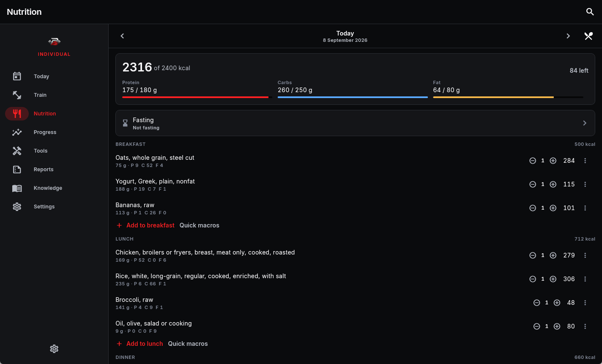
Task: Click Add to lunch
Action: click(140, 344)
